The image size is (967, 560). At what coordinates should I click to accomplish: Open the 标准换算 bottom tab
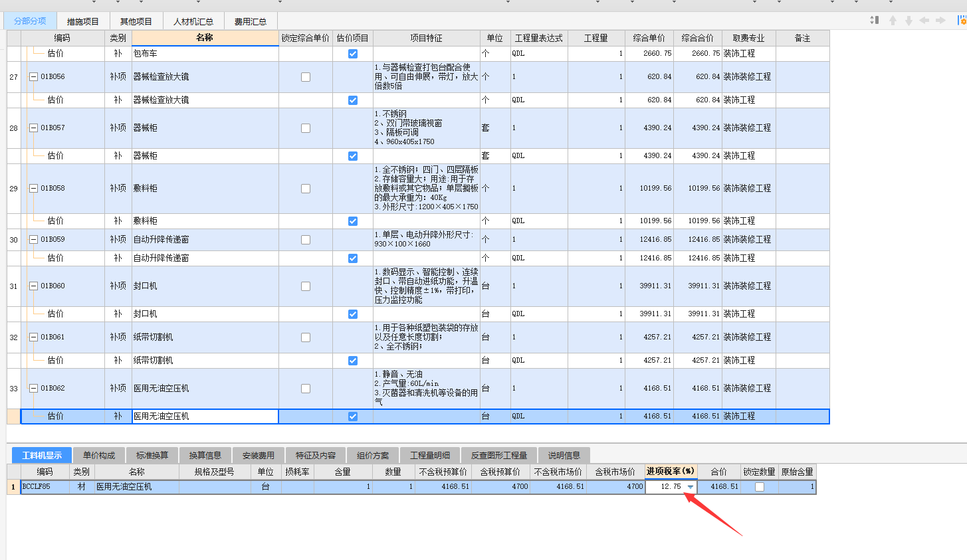[152, 455]
